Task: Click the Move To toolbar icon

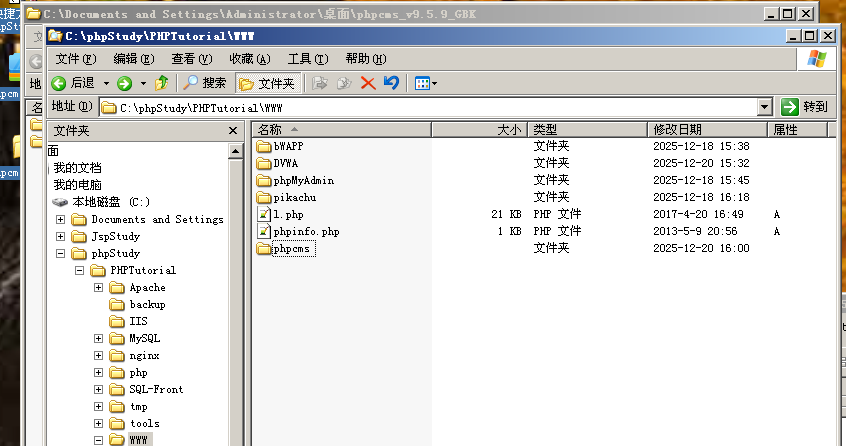Action: click(320, 83)
